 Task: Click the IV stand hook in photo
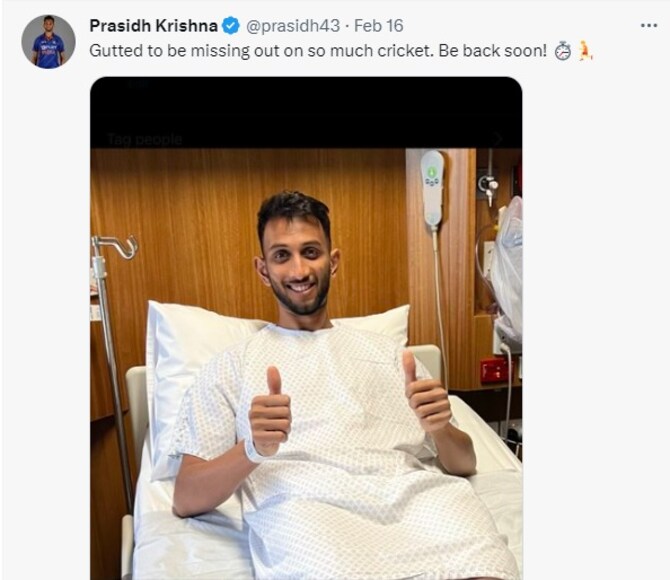click(116, 247)
